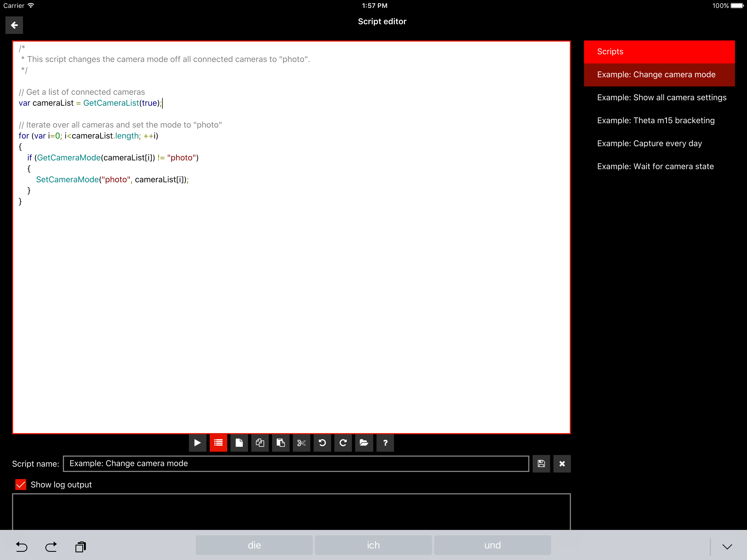This screenshot has height=560, width=747.
Task: Toggle the scripts list icon
Action: 218,442
